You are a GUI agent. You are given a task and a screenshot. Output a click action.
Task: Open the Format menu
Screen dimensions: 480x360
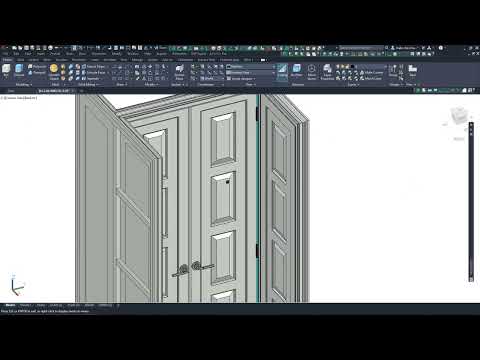pos(55,53)
